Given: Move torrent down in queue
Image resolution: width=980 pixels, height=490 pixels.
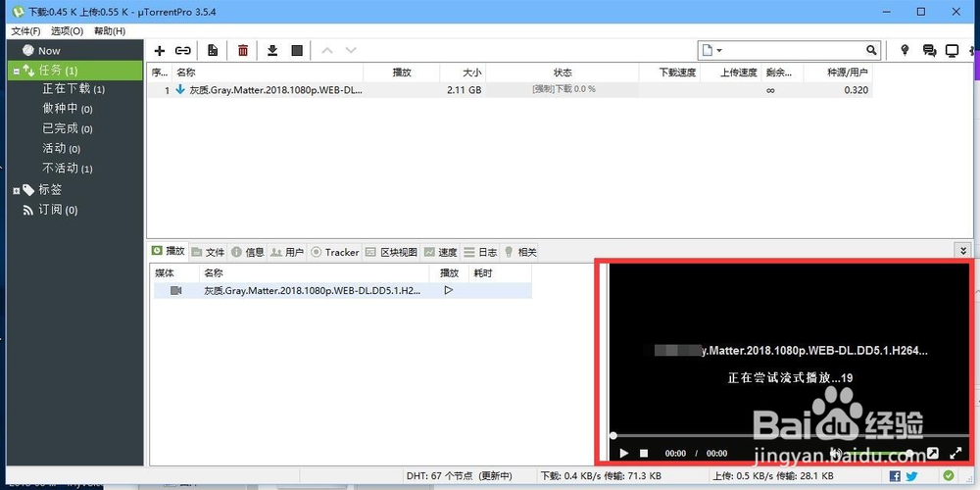Looking at the screenshot, I should [x=351, y=51].
